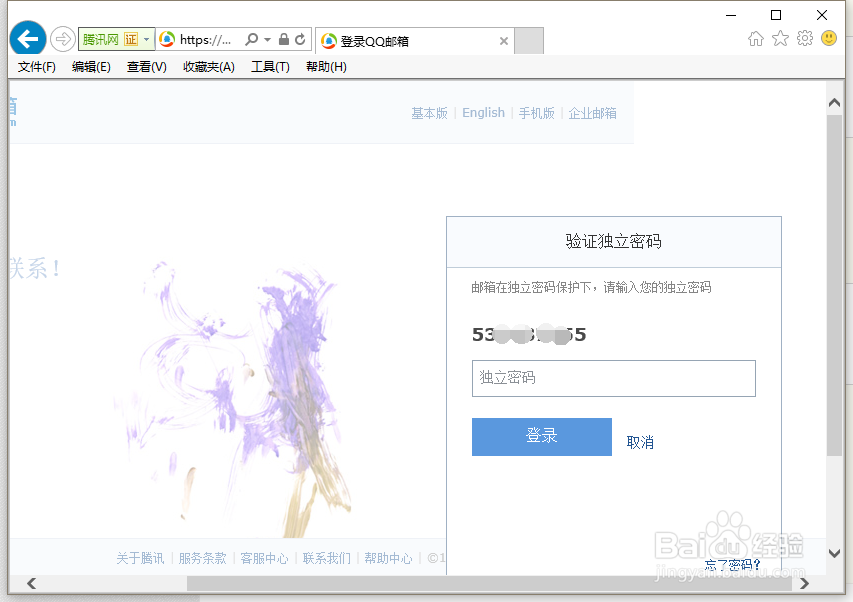The image size is (853, 602).
Task: Follow the 基本版 link
Action: (429, 113)
